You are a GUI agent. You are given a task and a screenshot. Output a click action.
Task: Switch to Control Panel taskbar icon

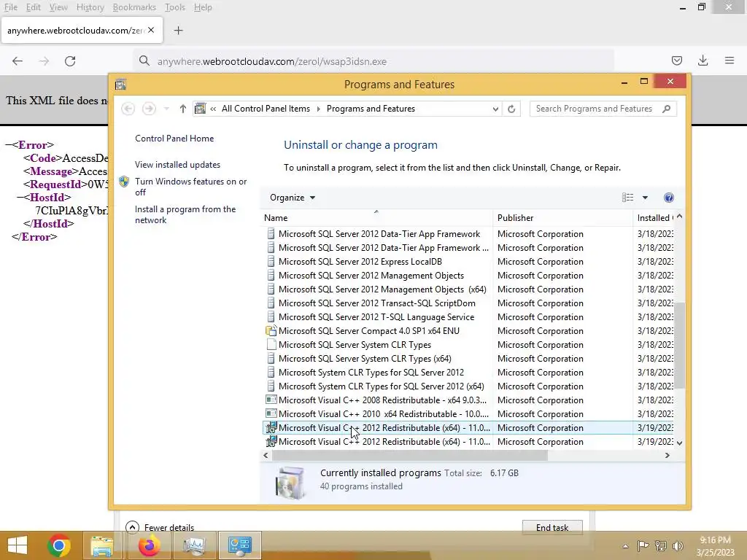point(239,545)
